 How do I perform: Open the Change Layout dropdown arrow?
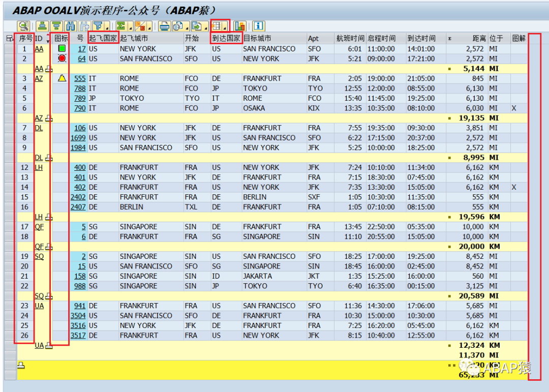[x=225, y=27]
